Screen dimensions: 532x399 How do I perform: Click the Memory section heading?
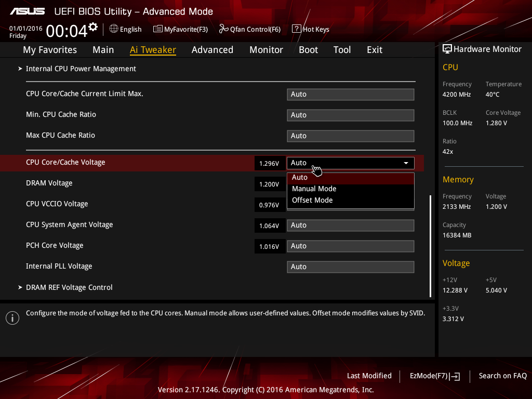458,179
